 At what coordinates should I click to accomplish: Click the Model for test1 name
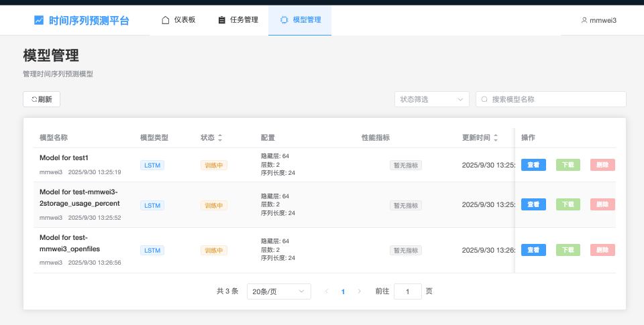click(x=64, y=158)
